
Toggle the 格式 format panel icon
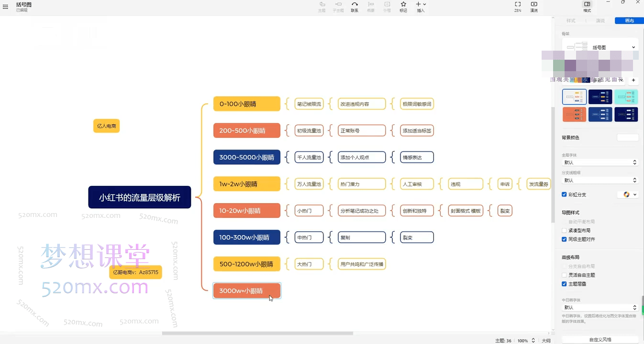point(587,6)
